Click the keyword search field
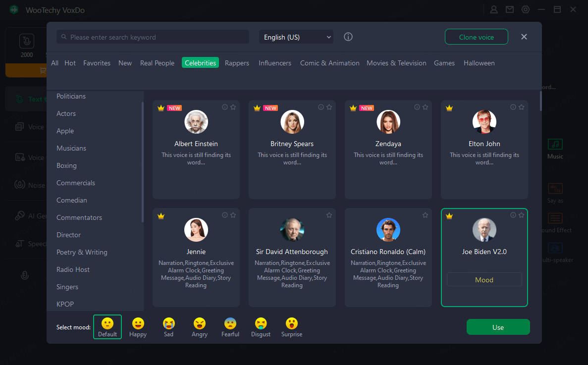The height and width of the screenshot is (365, 588). (153, 37)
